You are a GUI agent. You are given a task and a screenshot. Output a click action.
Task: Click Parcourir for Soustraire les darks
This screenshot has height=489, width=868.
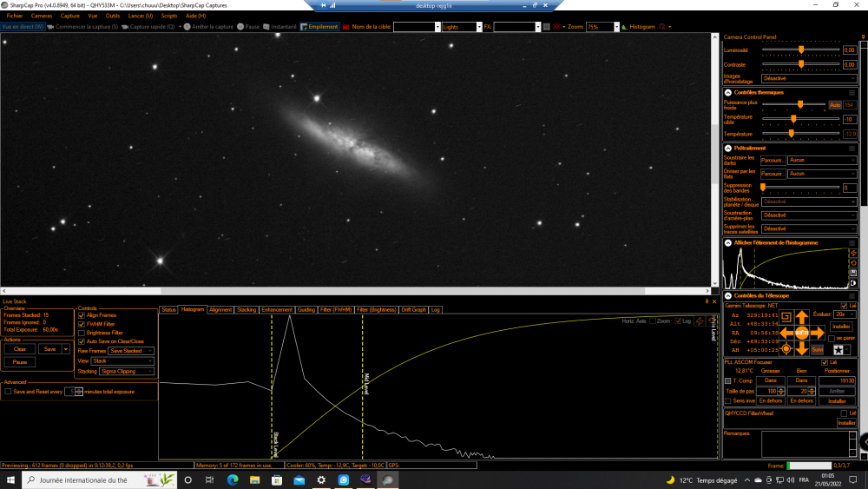coord(773,161)
